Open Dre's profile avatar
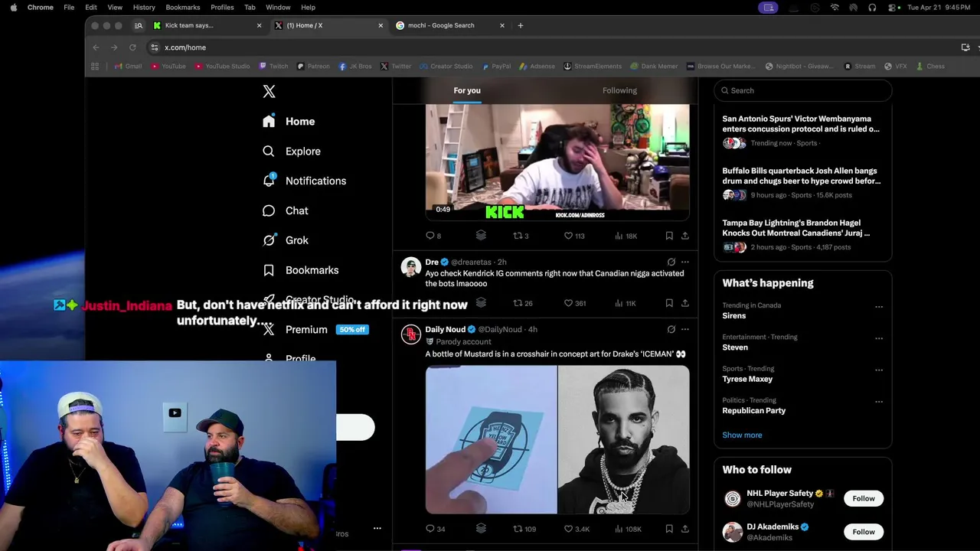The image size is (980, 551). click(x=411, y=267)
